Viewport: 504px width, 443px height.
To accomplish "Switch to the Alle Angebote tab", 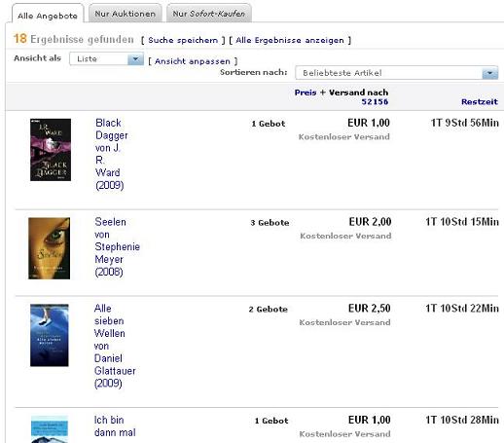I will tap(48, 16).
